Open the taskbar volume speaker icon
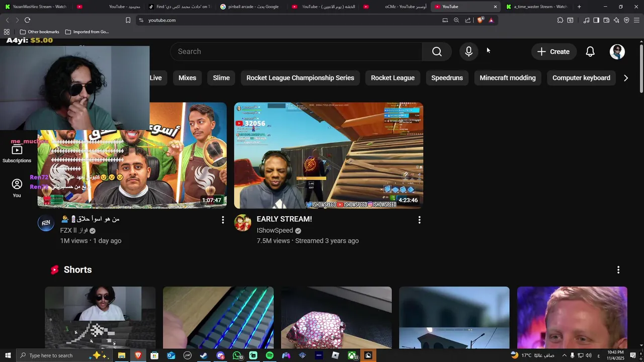The height and width of the screenshot is (362, 644). click(589, 355)
